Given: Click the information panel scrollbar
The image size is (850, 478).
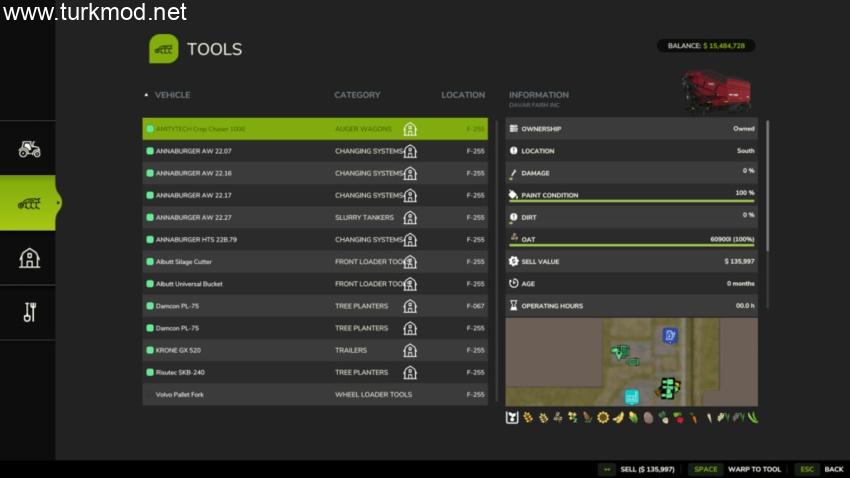Looking at the screenshot, I should point(767,185).
